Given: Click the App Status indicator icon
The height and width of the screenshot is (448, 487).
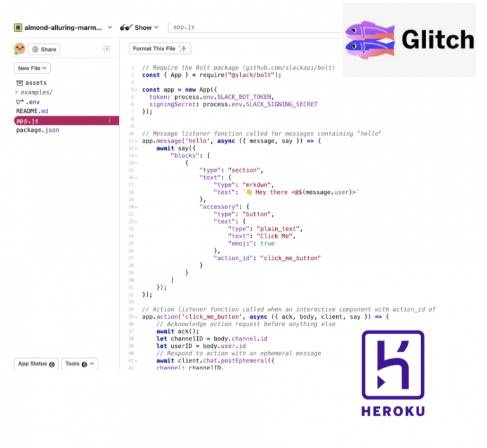Looking at the screenshot, I should 52,364.
